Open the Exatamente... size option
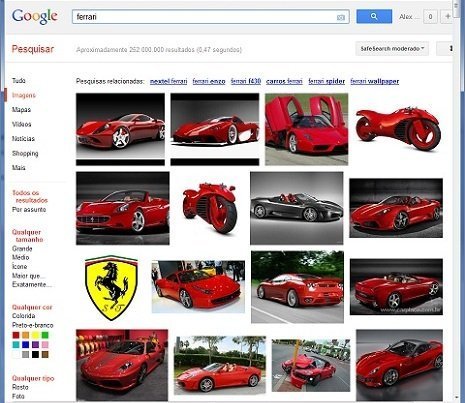465x403 pixels. click(32, 285)
